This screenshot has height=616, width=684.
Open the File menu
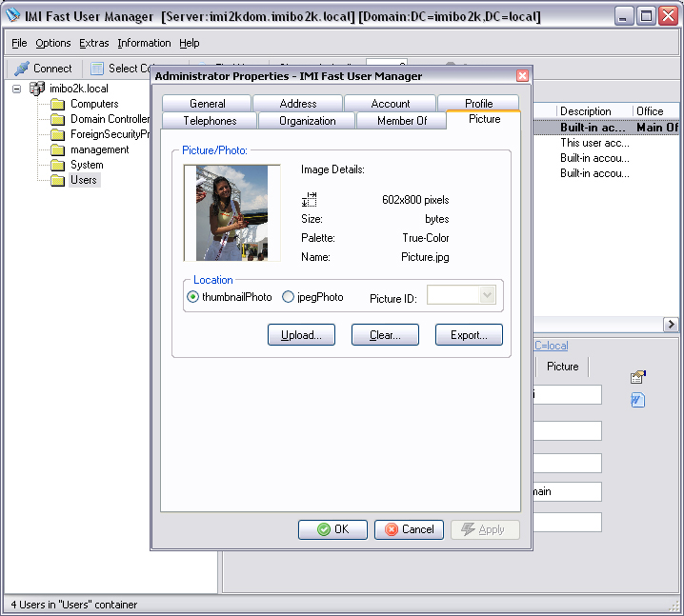point(19,43)
